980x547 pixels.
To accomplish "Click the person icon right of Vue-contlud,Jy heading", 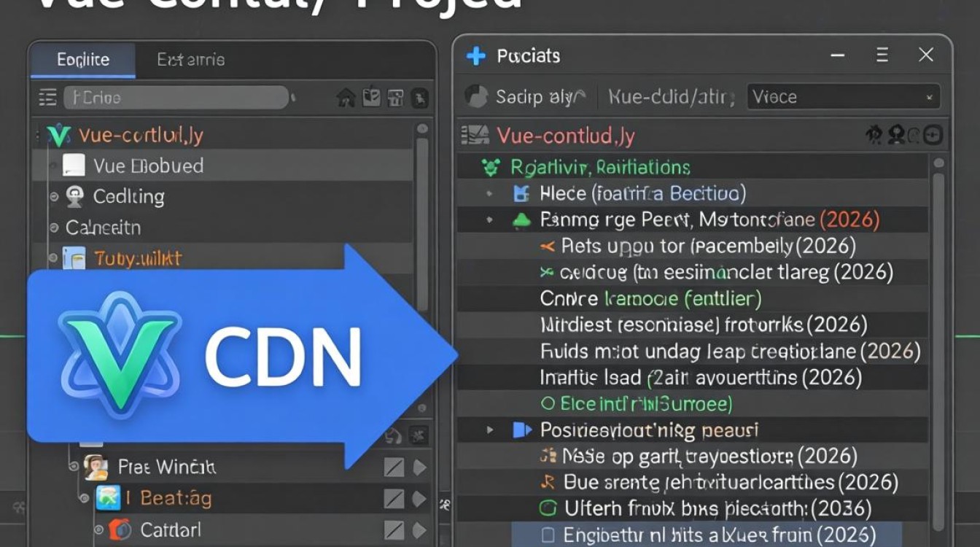I will coord(897,135).
